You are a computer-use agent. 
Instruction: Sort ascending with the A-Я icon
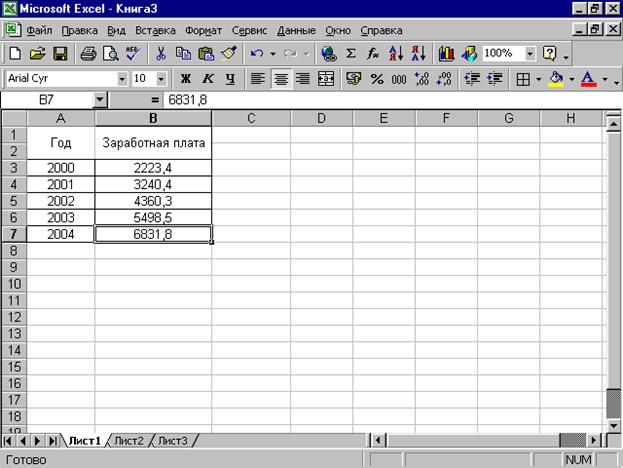pos(396,53)
